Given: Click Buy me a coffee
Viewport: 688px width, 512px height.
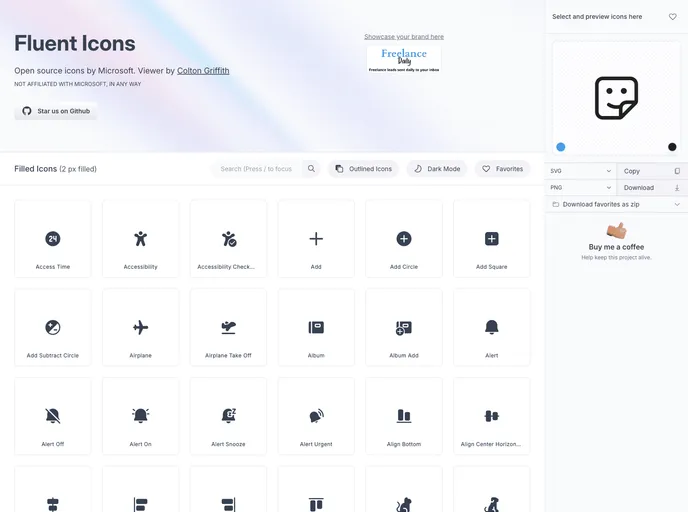Looking at the screenshot, I should pos(616,247).
